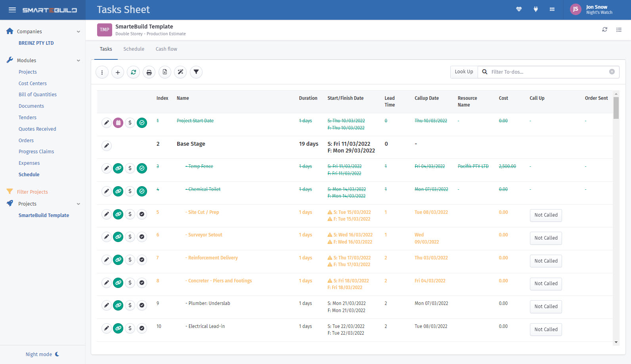Viewport: 631px width, 364px height.
Task: Mark Surveyor Setout task as complete
Action: pos(142,237)
